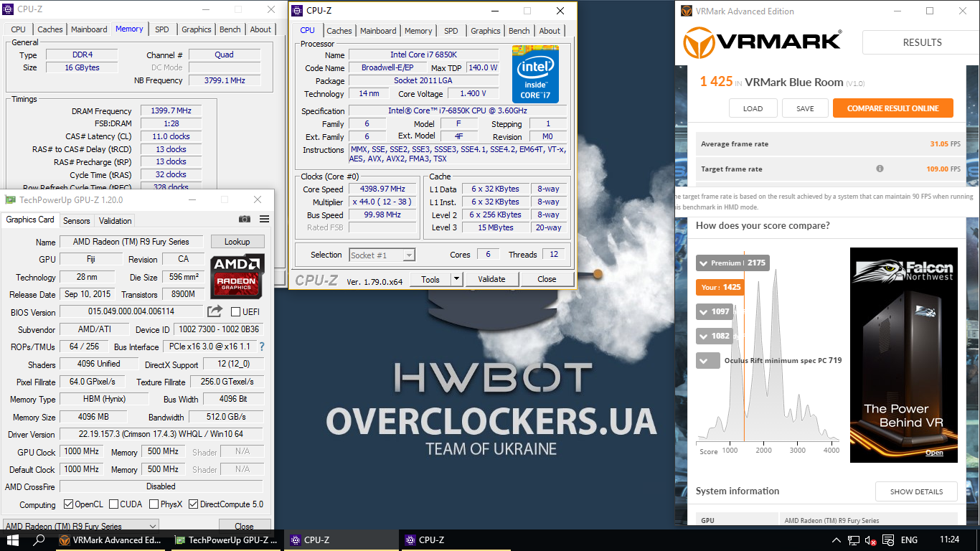Open the SPD tab in front CPU-Z

[451, 31]
